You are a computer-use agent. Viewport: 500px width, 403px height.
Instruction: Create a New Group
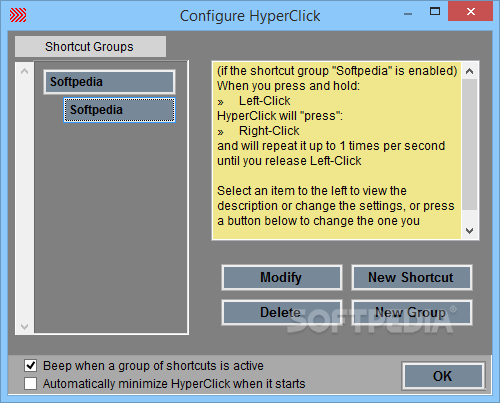pyautogui.click(x=411, y=312)
